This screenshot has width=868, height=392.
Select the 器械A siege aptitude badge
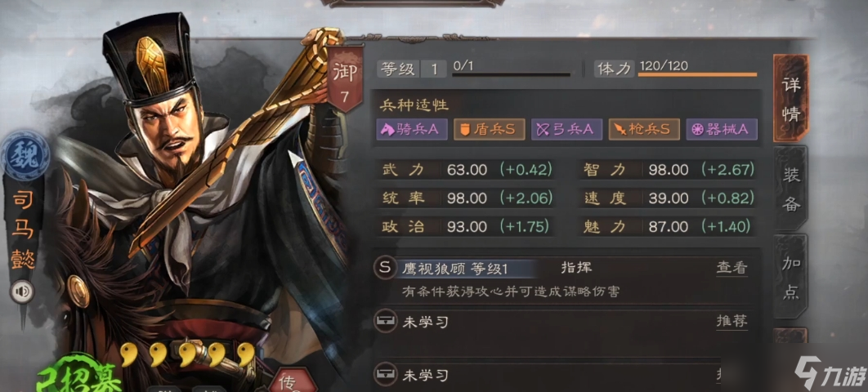722,129
